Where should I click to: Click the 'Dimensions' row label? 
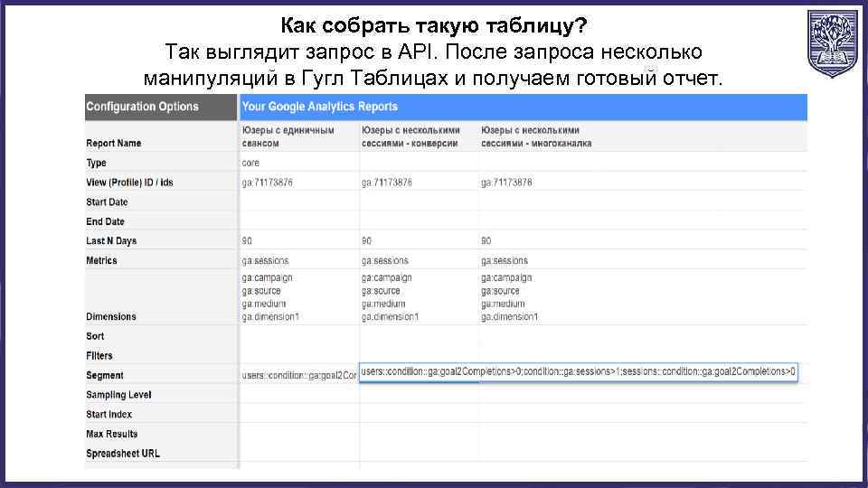110,316
